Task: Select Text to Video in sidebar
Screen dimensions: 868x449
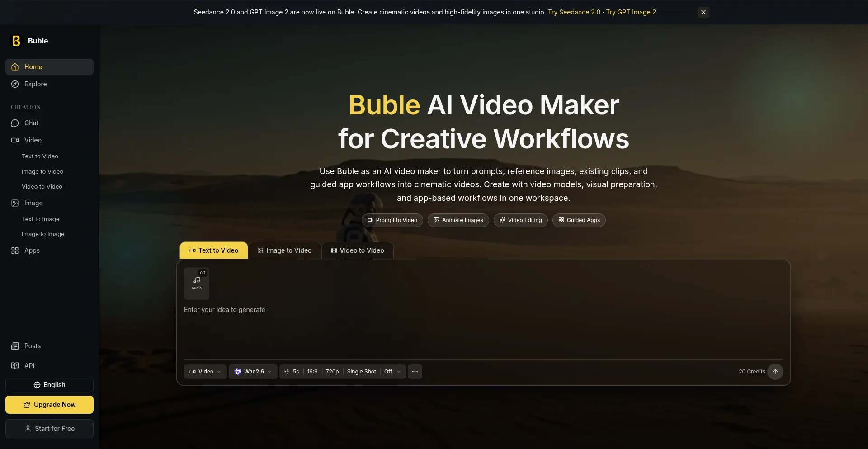Action: pyautogui.click(x=40, y=156)
